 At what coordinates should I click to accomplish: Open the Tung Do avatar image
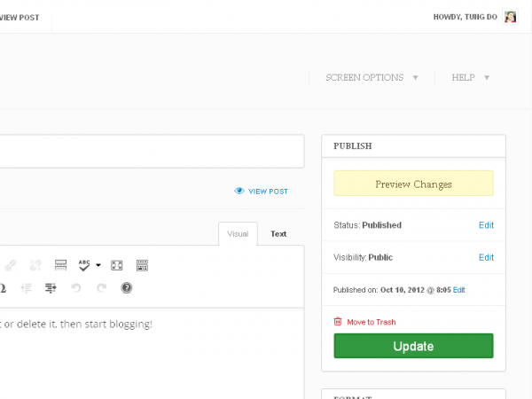click(x=511, y=17)
